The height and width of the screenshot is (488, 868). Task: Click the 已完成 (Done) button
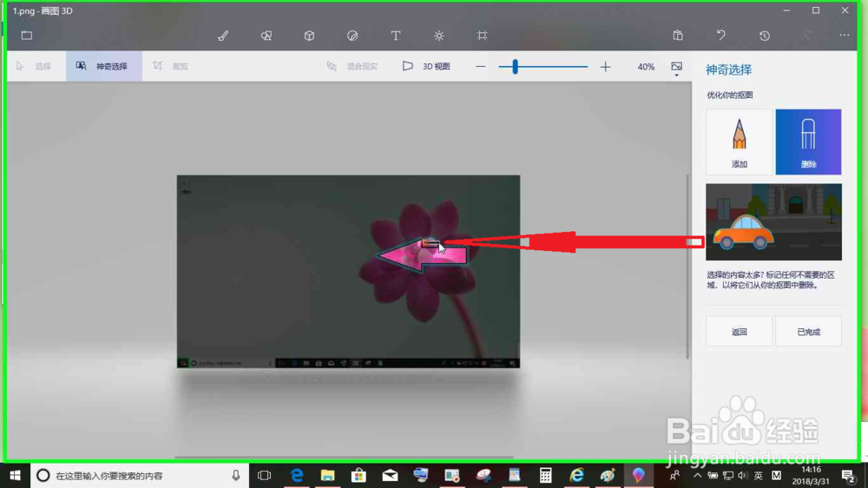[808, 332]
